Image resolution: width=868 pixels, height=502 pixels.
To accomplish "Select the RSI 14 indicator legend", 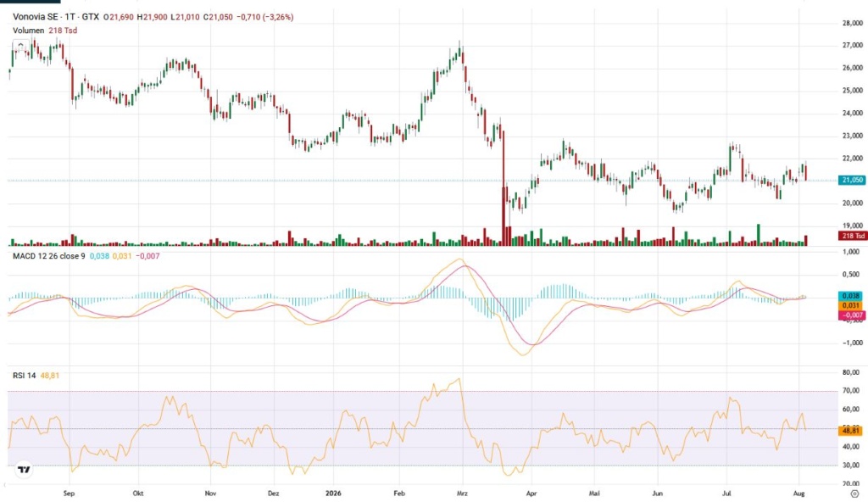I will coord(25,376).
